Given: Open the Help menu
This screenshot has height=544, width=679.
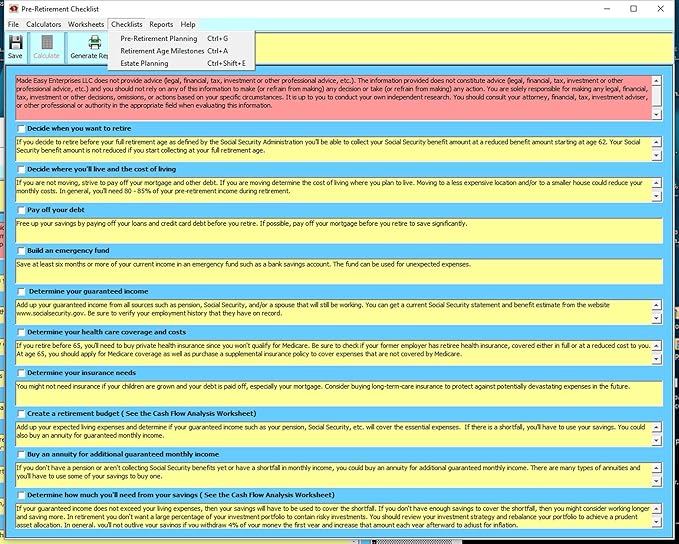Looking at the screenshot, I should [188, 24].
